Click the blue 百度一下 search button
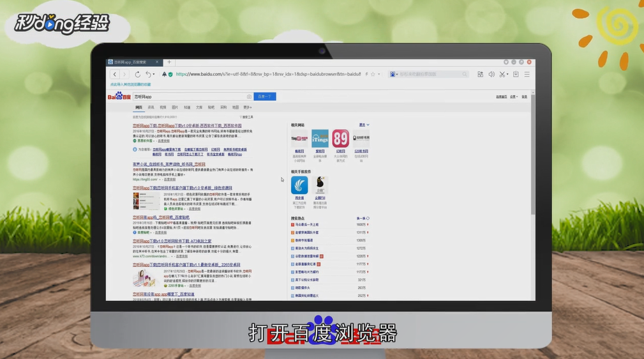This screenshot has width=644, height=359. click(x=265, y=96)
